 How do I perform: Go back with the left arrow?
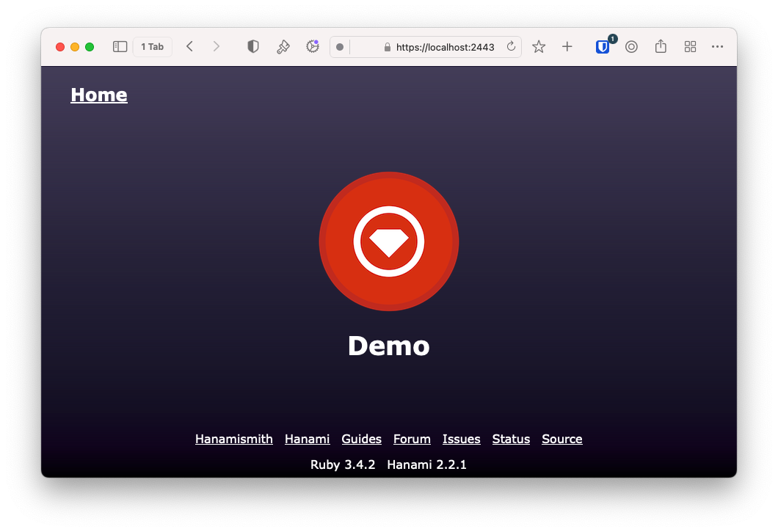(x=189, y=47)
